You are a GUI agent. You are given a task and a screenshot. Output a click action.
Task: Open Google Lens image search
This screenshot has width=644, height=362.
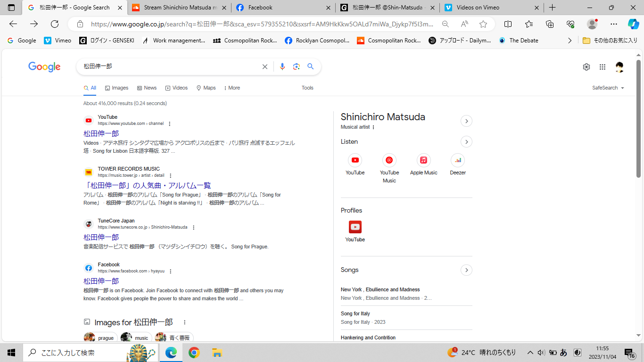point(297,67)
